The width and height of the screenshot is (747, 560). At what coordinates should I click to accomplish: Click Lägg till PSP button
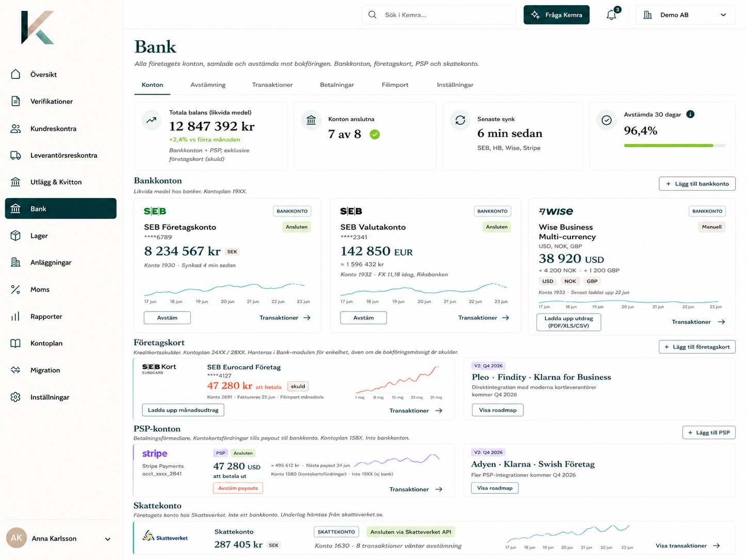[708, 432]
